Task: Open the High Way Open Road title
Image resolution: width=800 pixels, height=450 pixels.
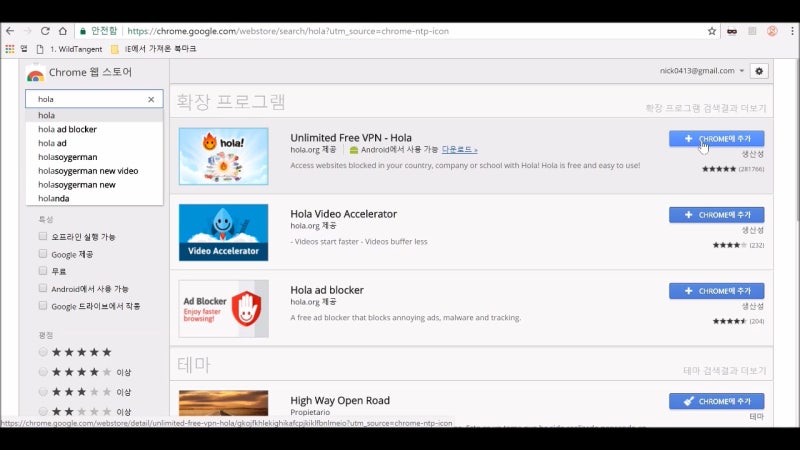Action: 340,401
